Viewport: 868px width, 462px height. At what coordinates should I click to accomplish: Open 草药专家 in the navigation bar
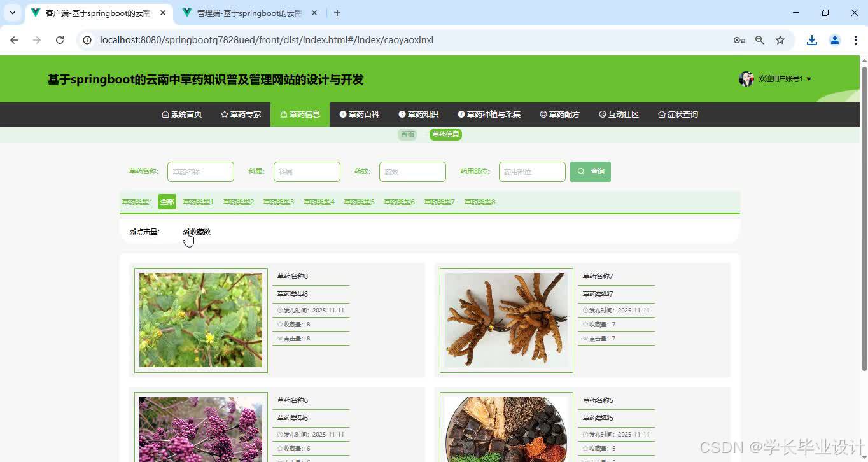coord(241,115)
